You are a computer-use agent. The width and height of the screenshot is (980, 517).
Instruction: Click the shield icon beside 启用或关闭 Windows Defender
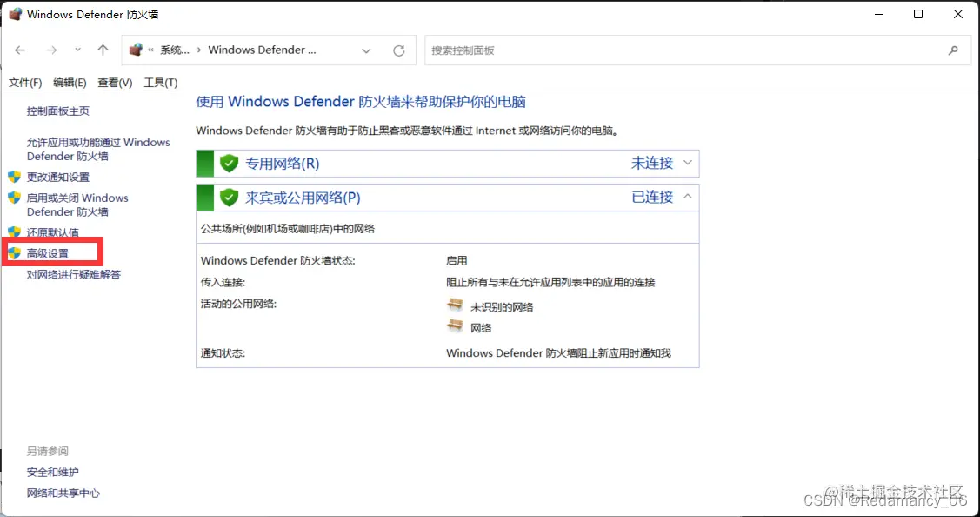point(15,198)
